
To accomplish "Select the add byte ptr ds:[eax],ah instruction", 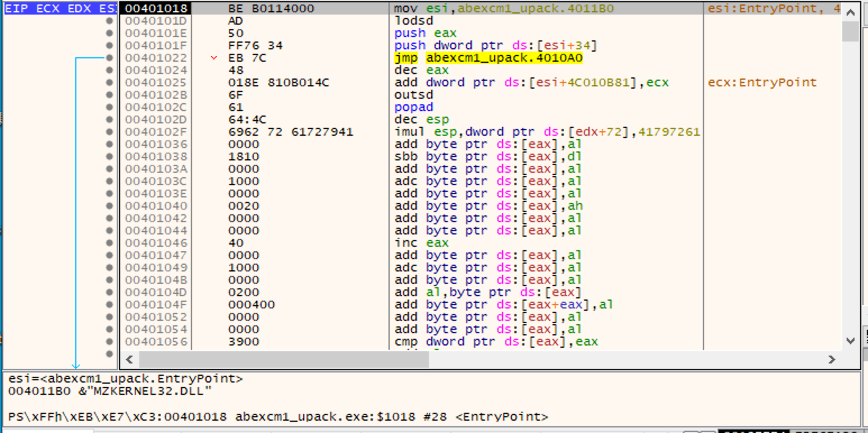I will tap(488, 206).
